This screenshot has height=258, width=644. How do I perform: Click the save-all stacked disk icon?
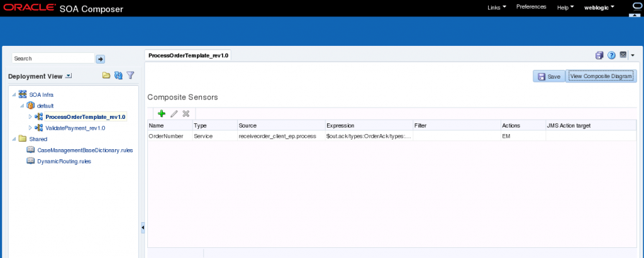(x=599, y=55)
